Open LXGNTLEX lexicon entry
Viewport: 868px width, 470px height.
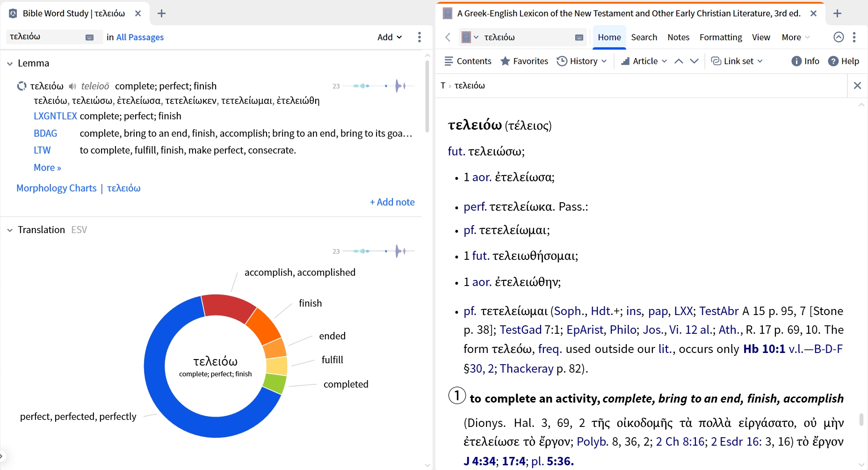[x=55, y=116]
